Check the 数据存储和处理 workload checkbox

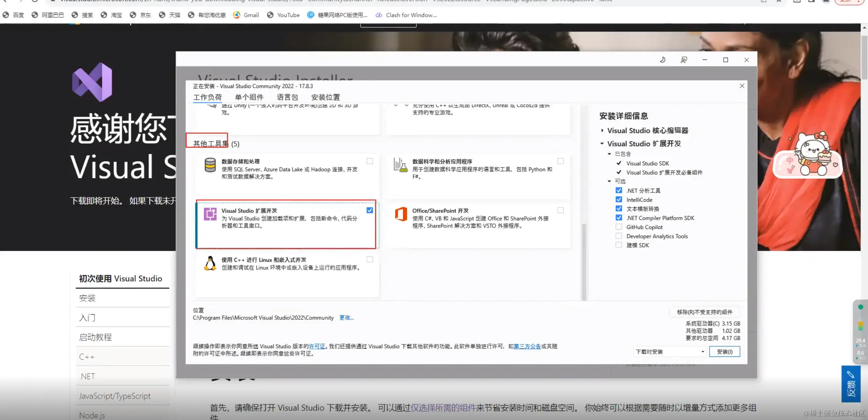coord(370,161)
